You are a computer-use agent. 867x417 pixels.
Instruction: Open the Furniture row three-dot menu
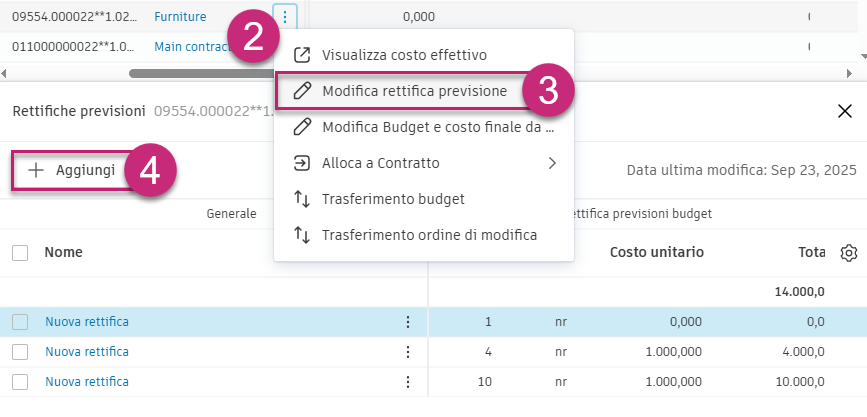point(286,17)
